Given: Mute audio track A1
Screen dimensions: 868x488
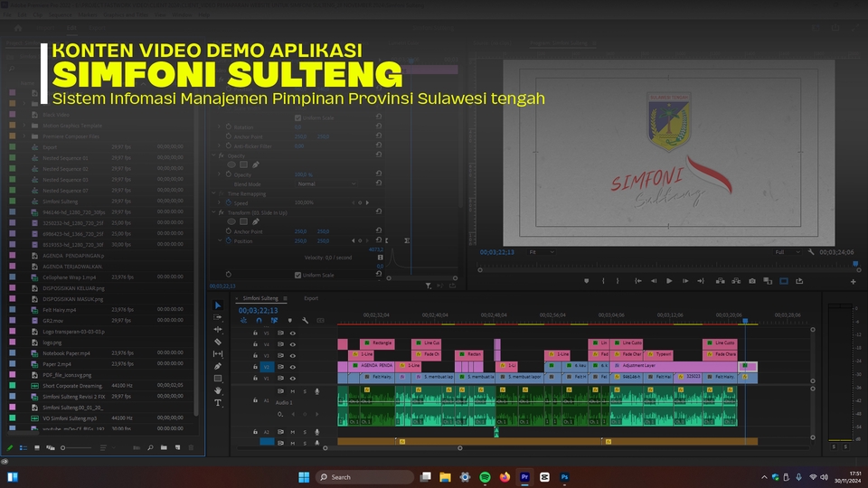Looking at the screenshot, I should pyautogui.click(x=293, y=391).
